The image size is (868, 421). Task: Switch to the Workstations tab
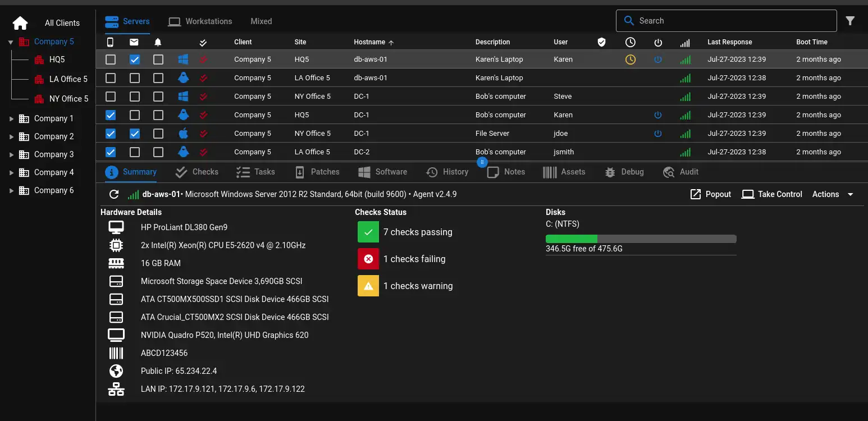200,21
